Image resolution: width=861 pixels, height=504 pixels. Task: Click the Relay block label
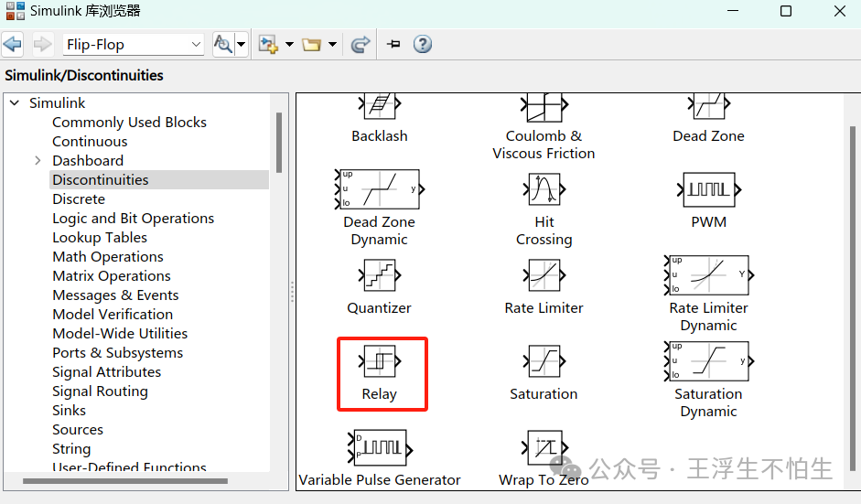[380, 393]
